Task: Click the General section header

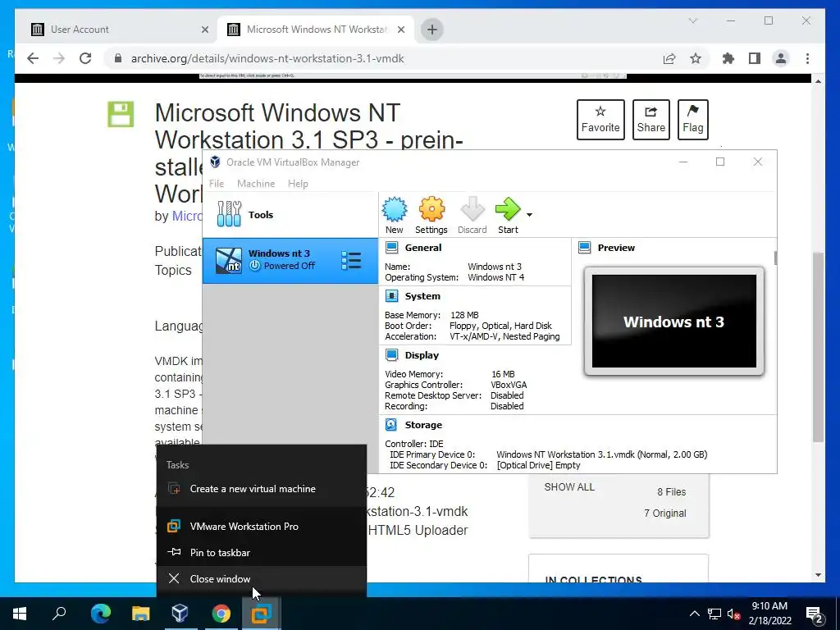Action: [x=423, y=248]
